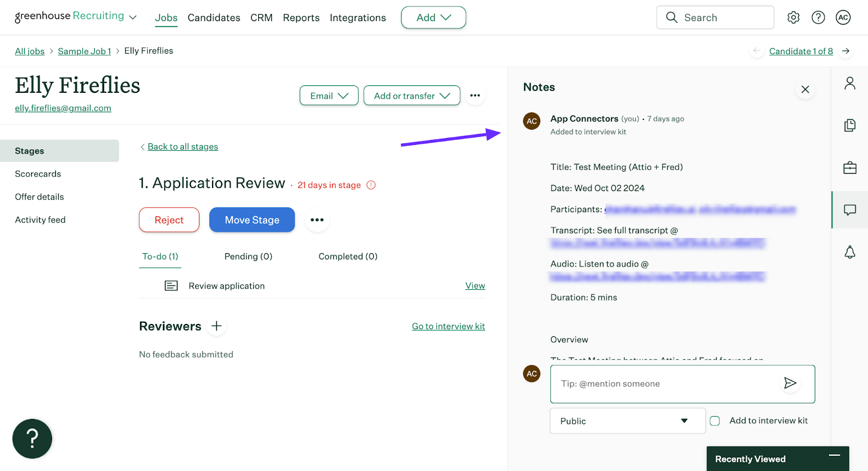This screenshot has height=471, width=868.
Task: Go to next candidate arrow
Action: [845, 51]
